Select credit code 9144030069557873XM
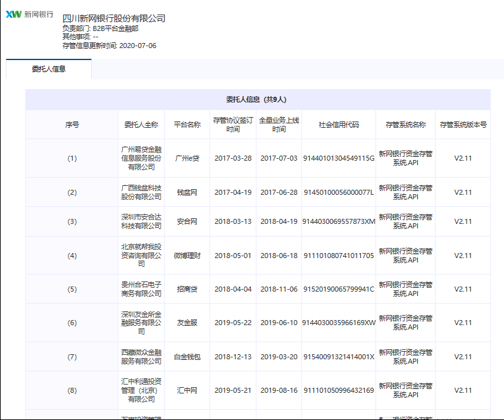Screen dimensions: 504x420 point(339,221)
